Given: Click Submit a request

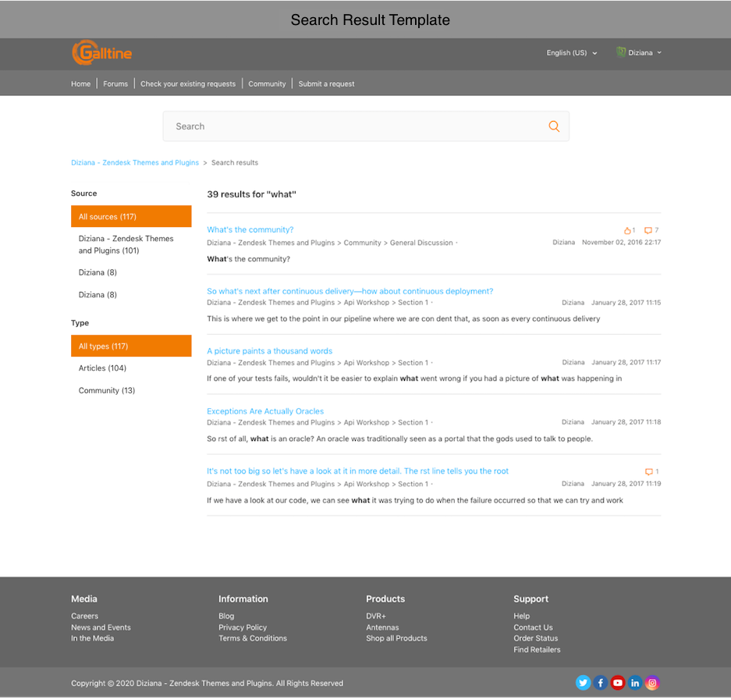Looking at the screenshot, I should 326,84.
